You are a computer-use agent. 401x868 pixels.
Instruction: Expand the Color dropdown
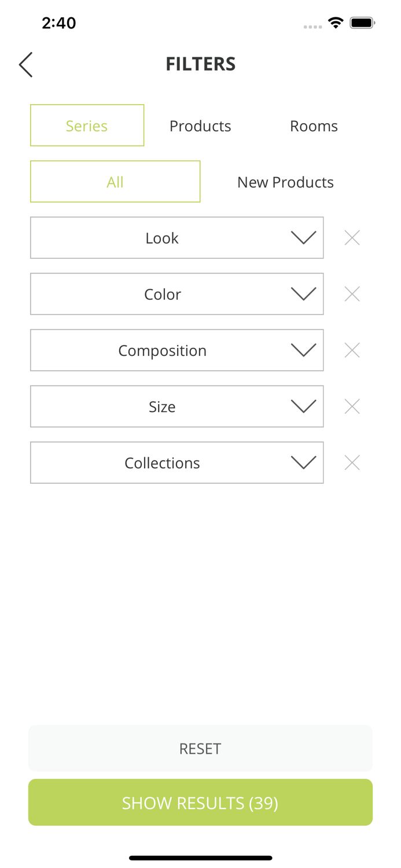(176, 294)
